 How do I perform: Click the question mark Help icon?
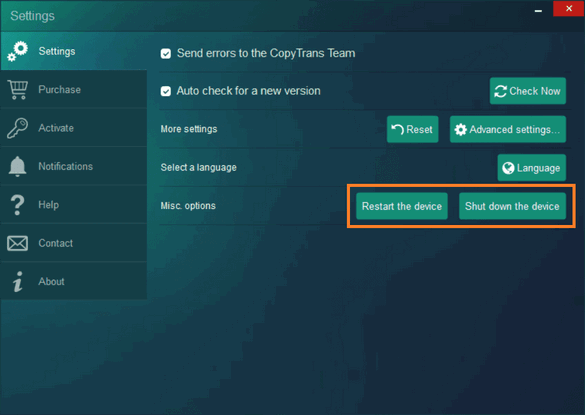click(17, 205)
